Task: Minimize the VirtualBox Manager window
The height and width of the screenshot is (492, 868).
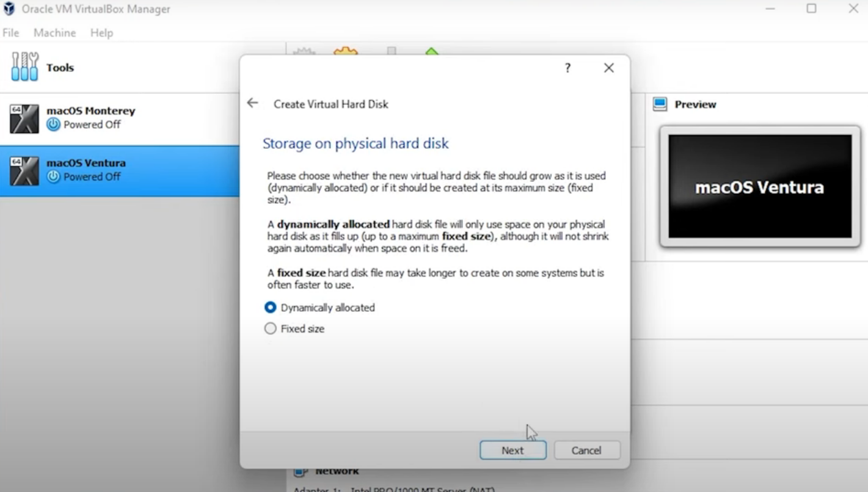Action: point(770,9)
